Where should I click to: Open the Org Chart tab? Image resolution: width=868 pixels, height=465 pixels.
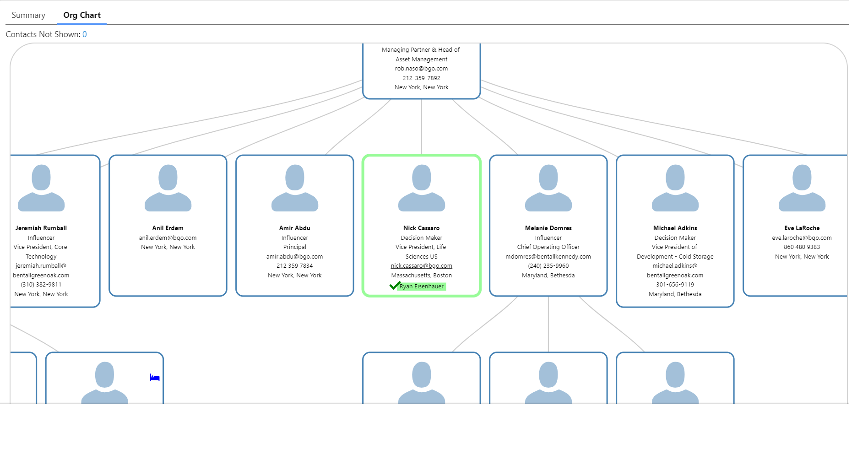click(x=82, y=15)
